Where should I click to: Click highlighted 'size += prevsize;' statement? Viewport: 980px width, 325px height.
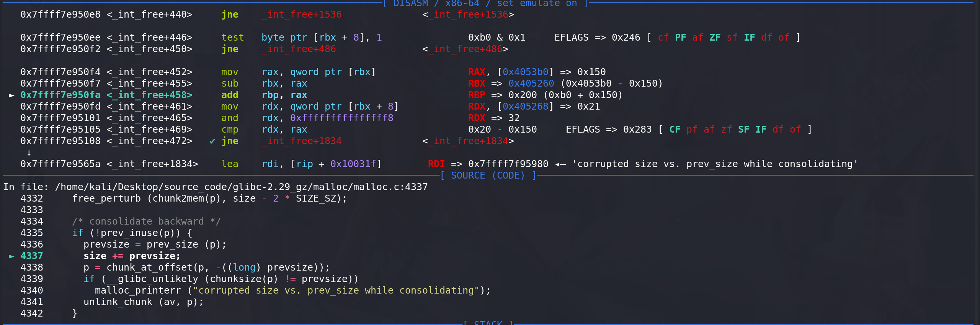132,256
